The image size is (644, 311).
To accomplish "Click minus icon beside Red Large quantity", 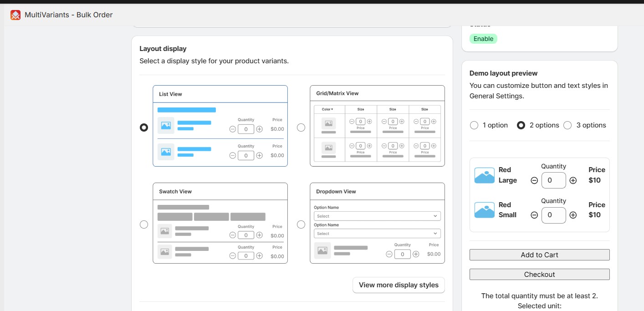I will pos(534,180).
